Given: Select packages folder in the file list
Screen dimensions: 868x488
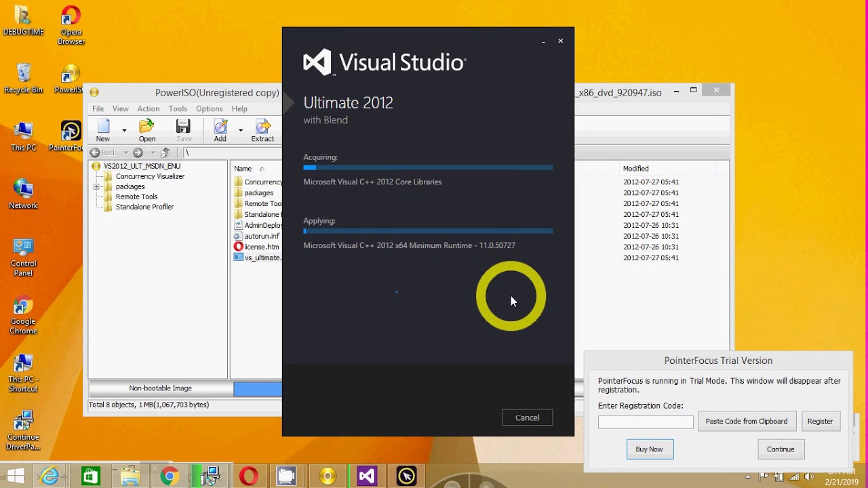Looking at the screenshot, I should 254,192.
